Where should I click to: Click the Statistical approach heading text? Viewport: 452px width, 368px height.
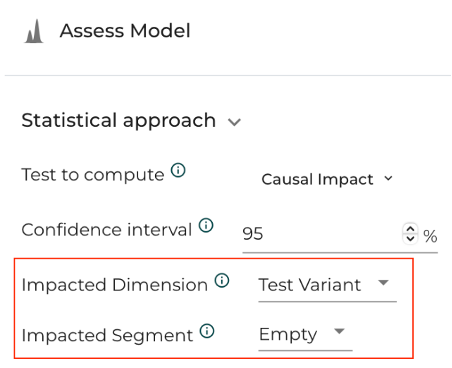[x=119, y=120]
